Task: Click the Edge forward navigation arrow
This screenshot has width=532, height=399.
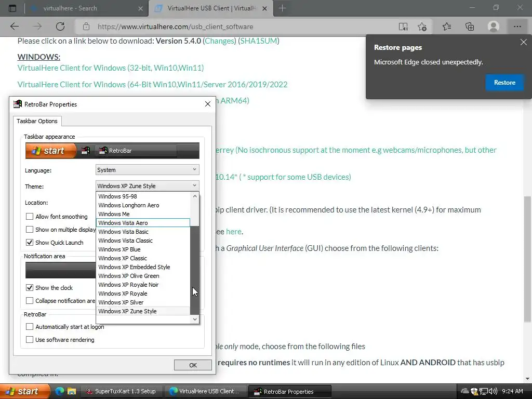Action: [37, 26]
